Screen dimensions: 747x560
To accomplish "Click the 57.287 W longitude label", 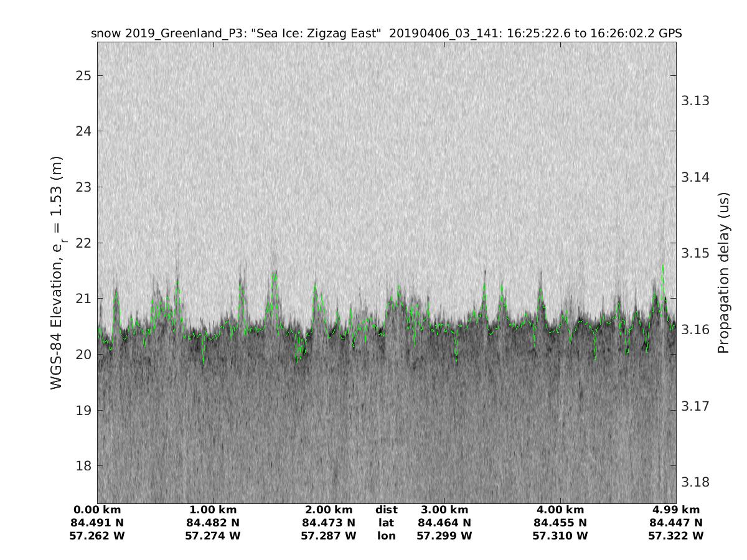I will click(x=329, y=536).
